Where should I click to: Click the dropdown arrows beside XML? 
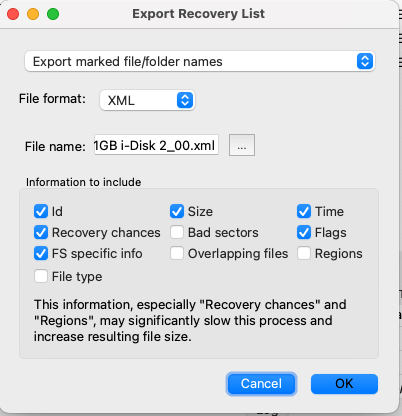185,100
